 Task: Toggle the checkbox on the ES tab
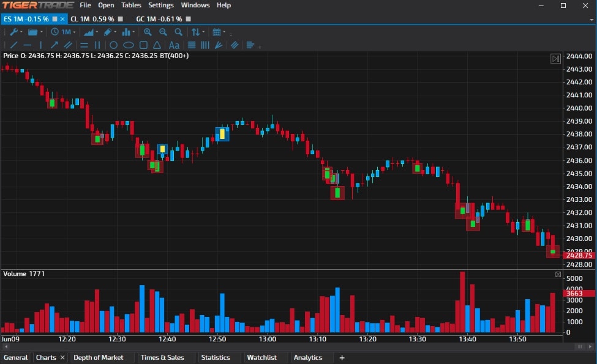tap(54, 19)
